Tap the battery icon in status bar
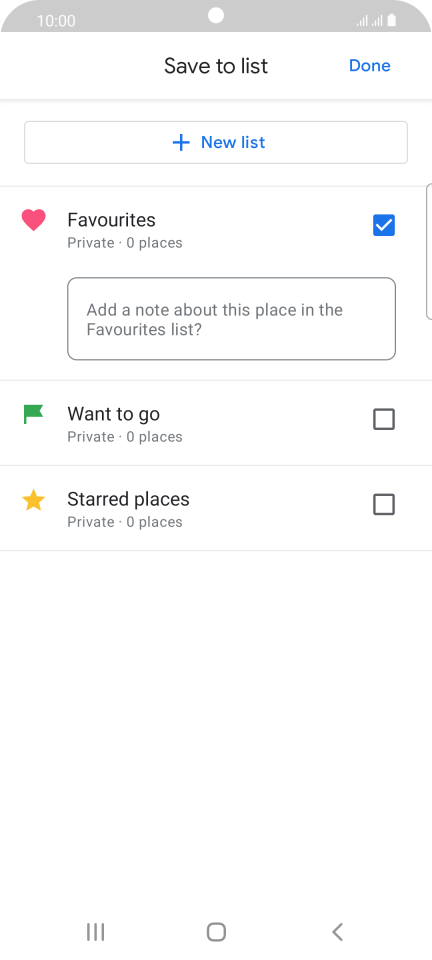The height and width of the screenshot is (960, 432). (392, 21)
